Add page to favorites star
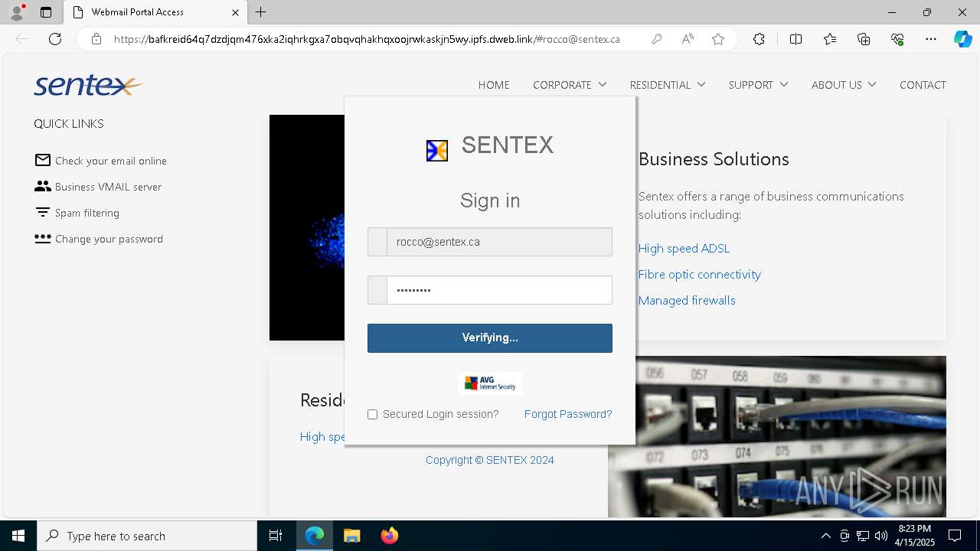Image resolution: width=980 pixels, height=551 pixels. (718, 39)
